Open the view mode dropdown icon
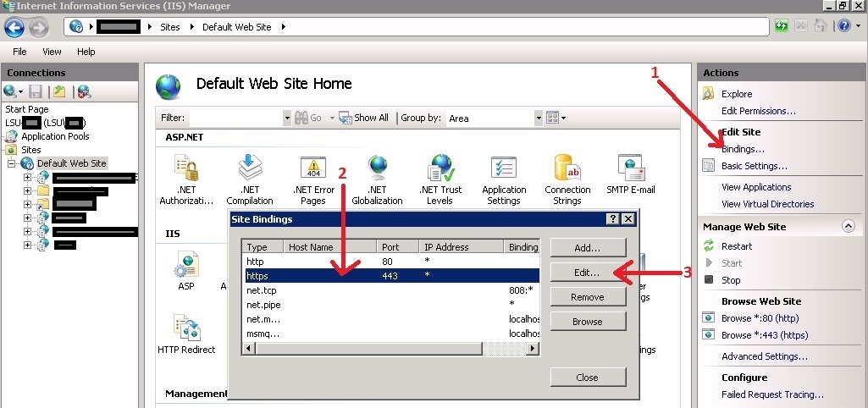 (x=556, y=118)
